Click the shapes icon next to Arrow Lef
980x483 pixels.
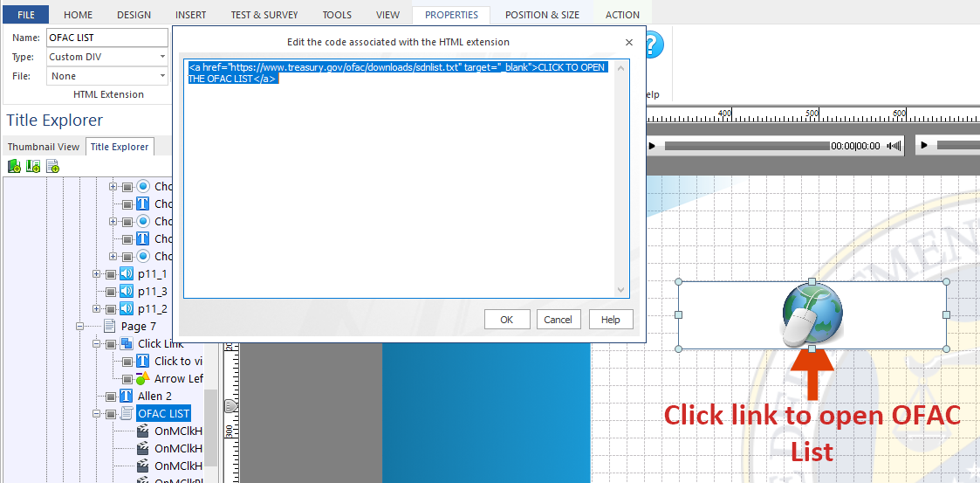pyautogui.click(x=142, y=378)
